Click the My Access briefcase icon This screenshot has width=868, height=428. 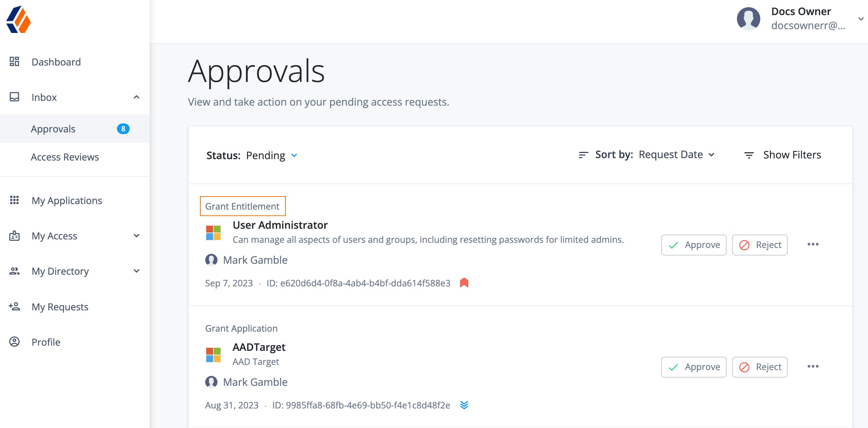14,236
